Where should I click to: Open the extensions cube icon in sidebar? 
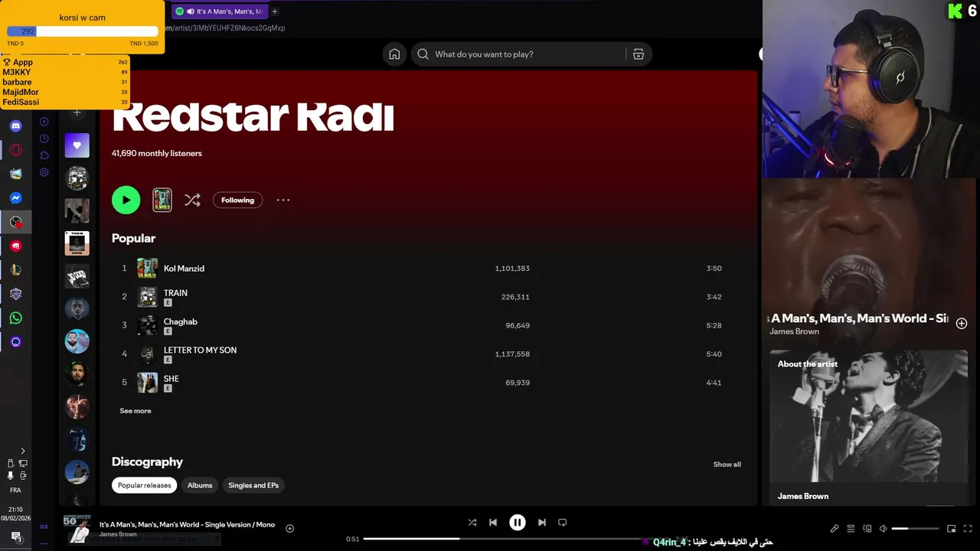tap(44, 155)
